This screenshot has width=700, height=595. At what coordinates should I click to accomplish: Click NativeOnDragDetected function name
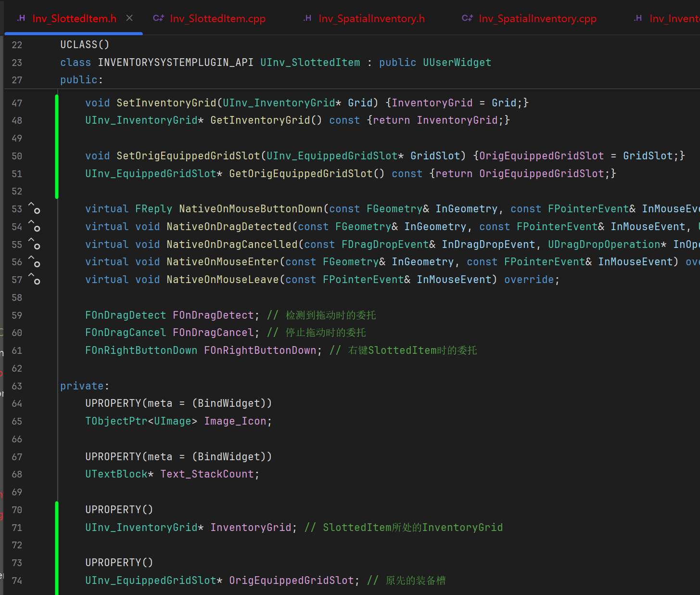[x=229, y=226]
